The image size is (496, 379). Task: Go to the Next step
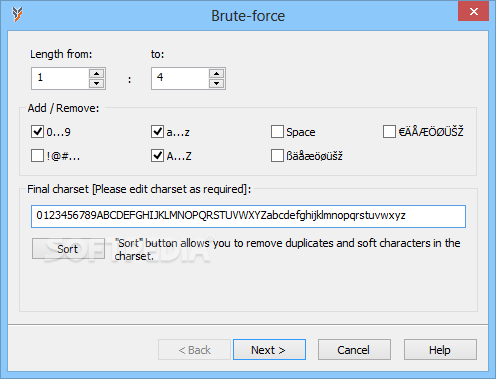(269, 350)
